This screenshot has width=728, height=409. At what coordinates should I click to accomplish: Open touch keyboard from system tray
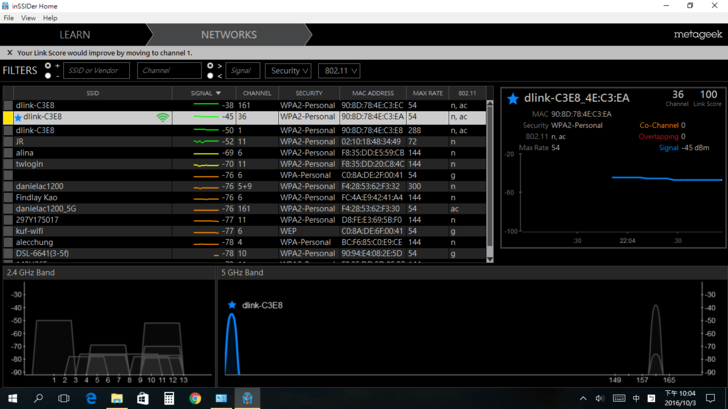[x=619, y=398]
